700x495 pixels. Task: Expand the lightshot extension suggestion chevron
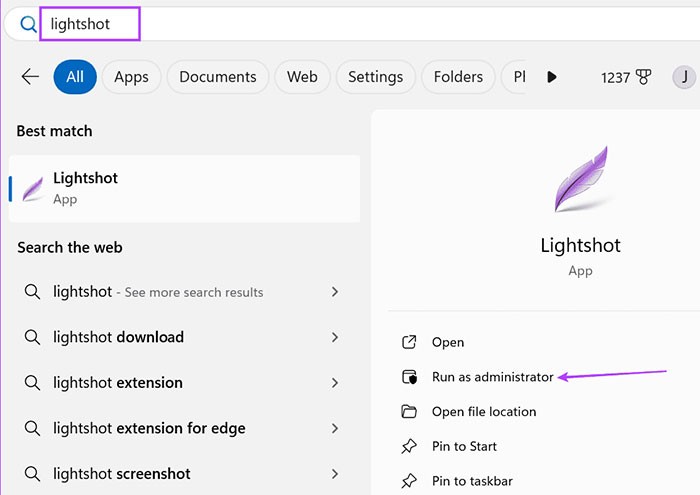(x=335, y=383)
